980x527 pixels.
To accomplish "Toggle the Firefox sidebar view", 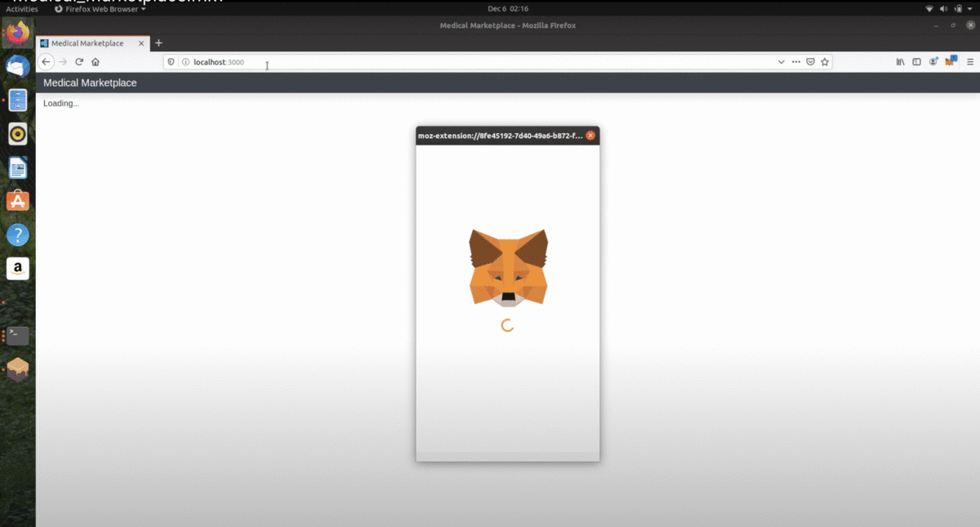I will 916,62.
